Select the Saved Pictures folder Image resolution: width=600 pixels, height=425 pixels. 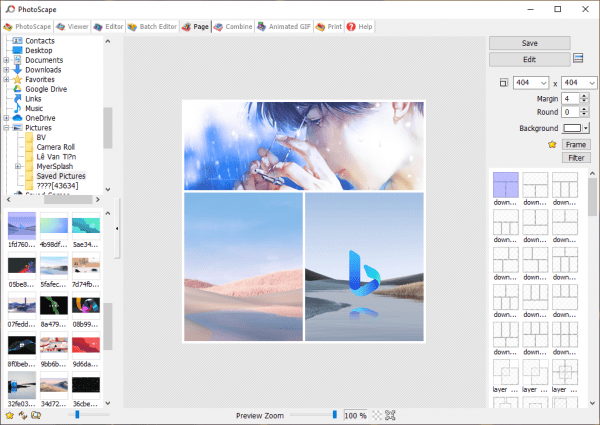(x=61, y=176)
